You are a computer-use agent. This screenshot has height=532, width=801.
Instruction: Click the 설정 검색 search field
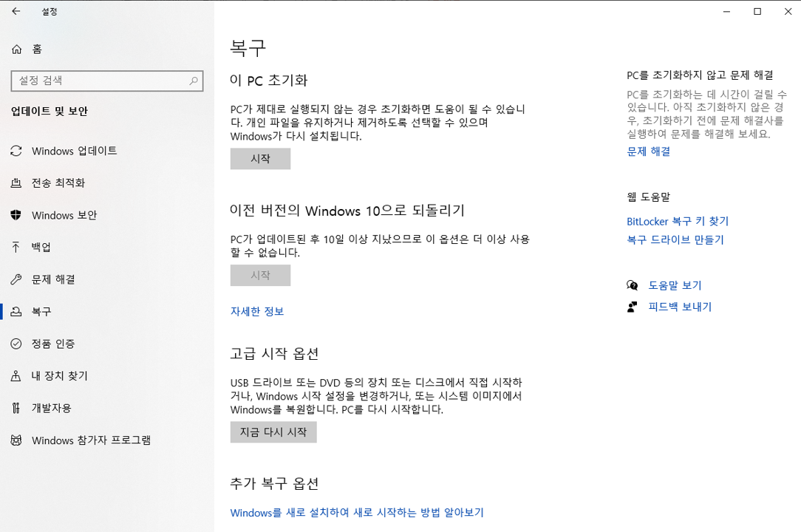(x=107, y=81)
